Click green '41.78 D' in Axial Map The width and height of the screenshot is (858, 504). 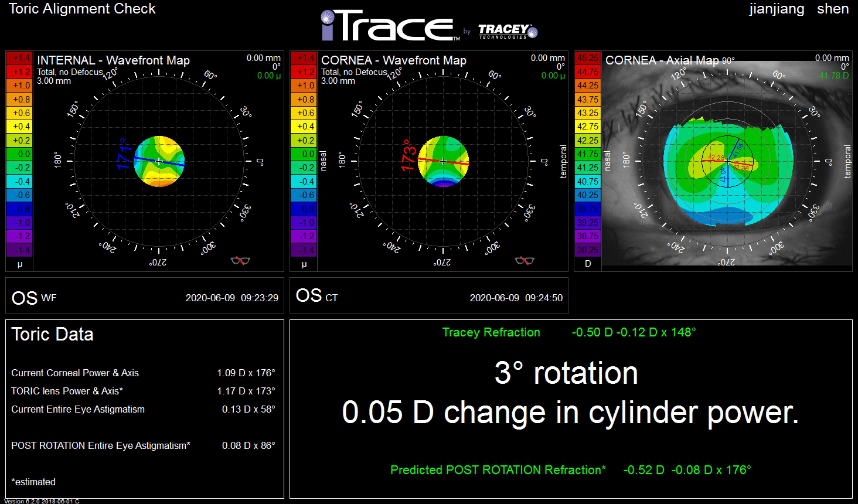point(834,76)
